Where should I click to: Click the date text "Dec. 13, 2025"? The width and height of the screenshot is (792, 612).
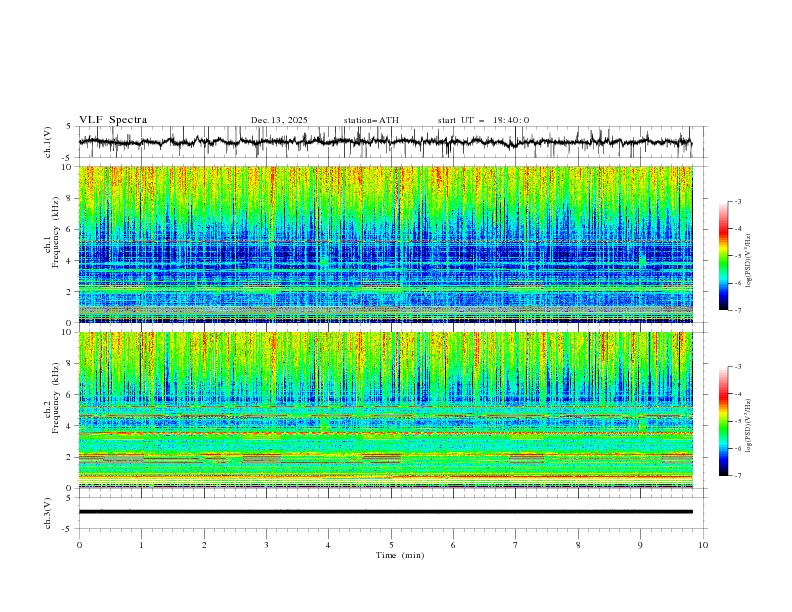coord(279,120)
